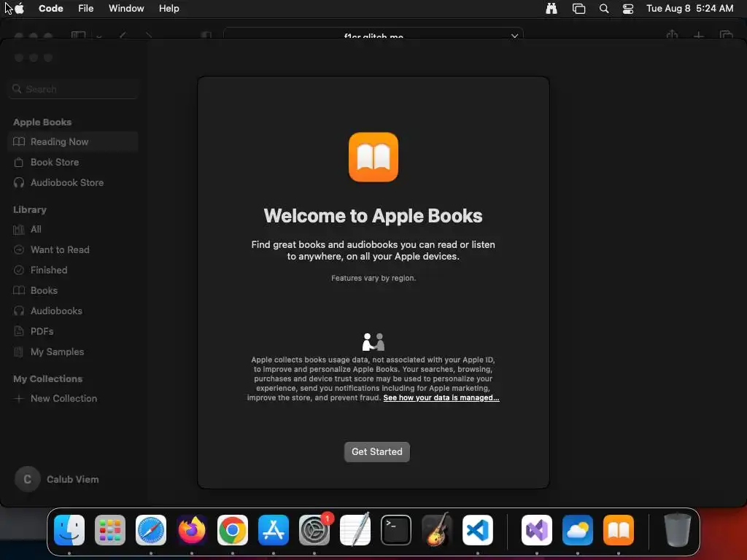Open Safari from the Dock

(151, 530)
